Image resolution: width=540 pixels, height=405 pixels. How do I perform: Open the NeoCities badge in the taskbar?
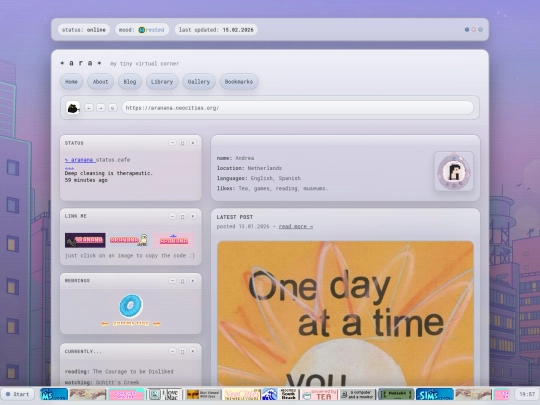tap(242, 394)
